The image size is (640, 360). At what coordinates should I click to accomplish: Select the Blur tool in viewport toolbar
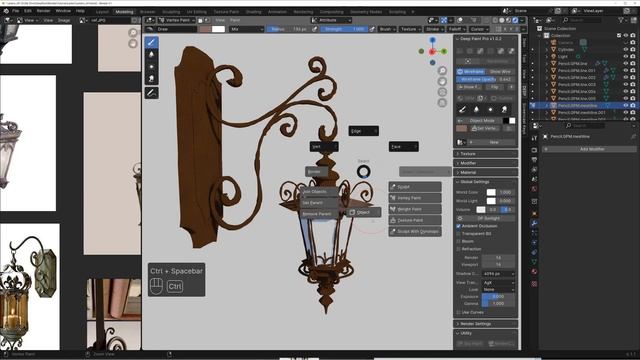pyautogui.click(x=151, y=54)
